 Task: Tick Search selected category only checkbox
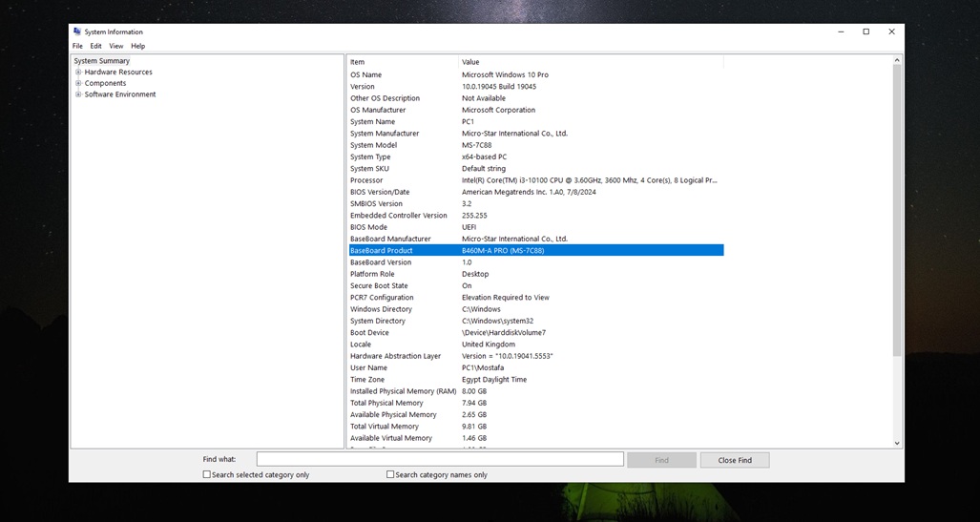(207, 474)
